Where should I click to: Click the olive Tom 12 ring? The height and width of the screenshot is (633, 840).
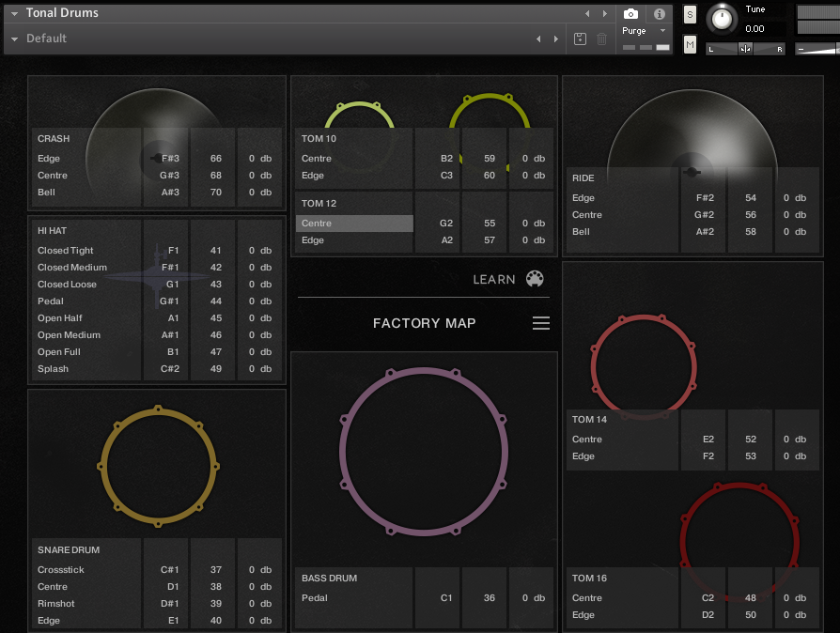click(x=490, y=111)
